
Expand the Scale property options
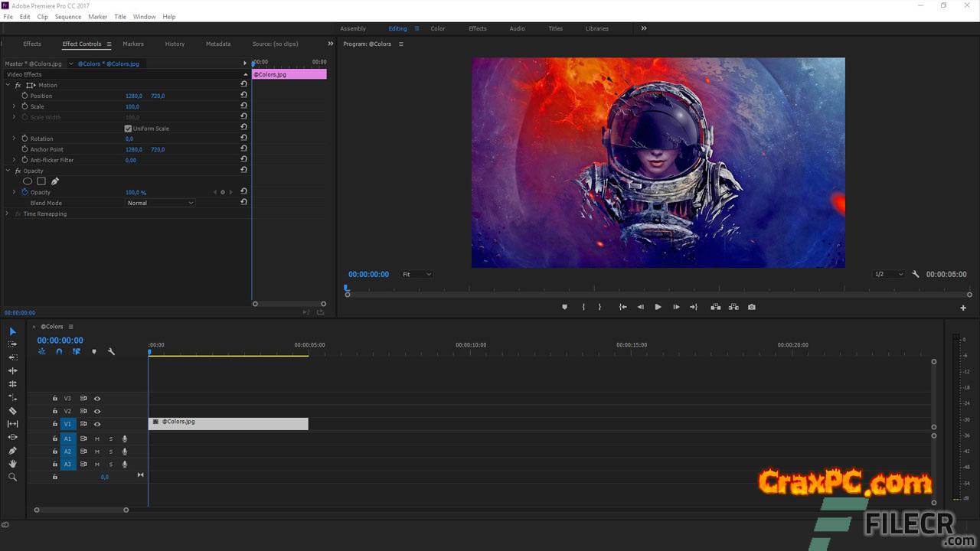pyautogui.click(x=14, y=106)
